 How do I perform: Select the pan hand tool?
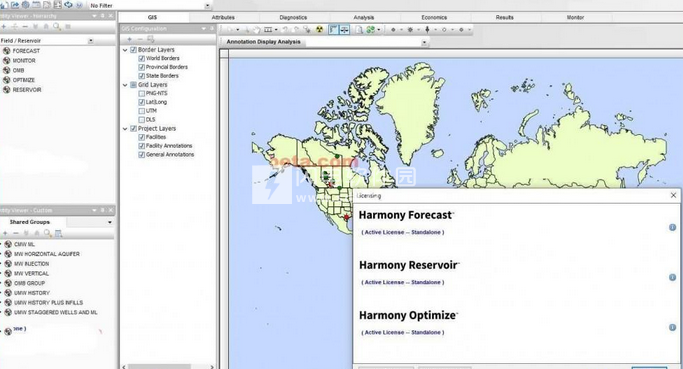pyautogui.click(x=257, y=30)
